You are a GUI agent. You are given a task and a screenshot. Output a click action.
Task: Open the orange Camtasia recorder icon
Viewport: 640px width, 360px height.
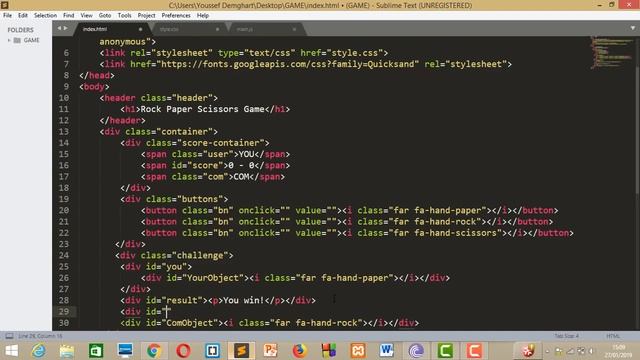(x=474, y=351)
